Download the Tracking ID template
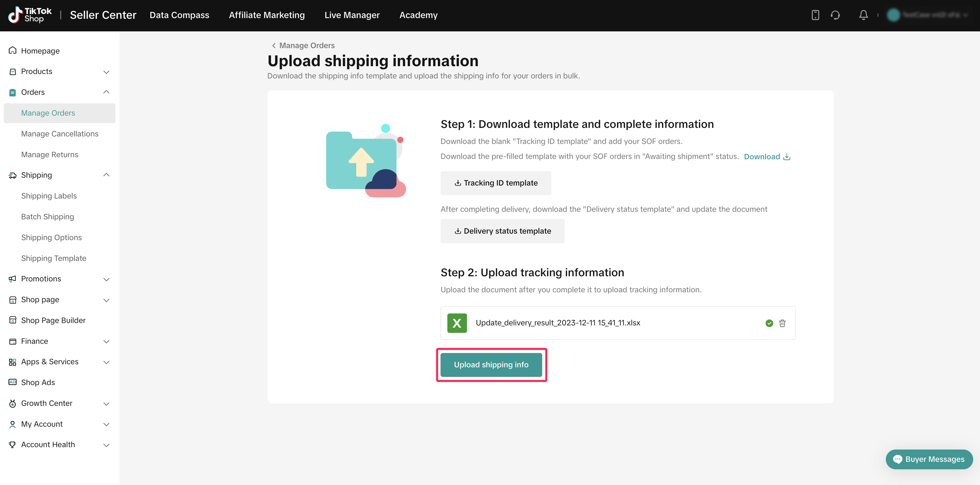 point(496,183)
